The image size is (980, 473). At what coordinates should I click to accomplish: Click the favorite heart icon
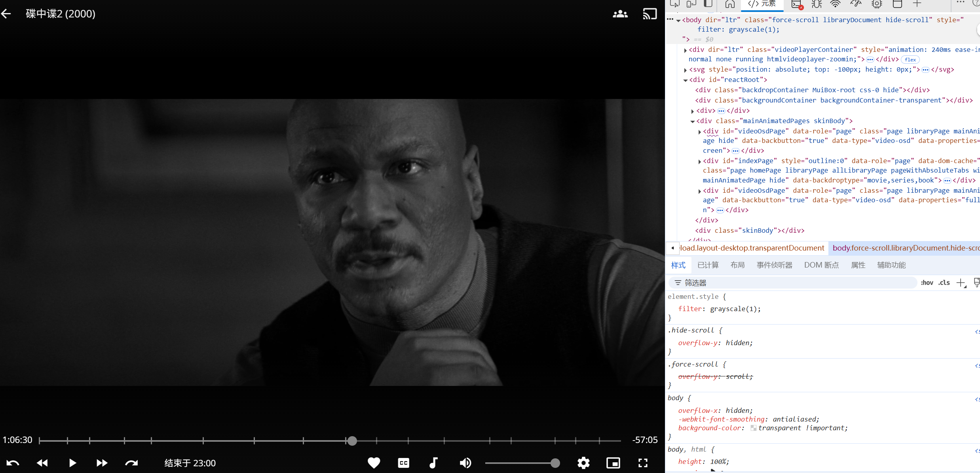coord(374,463)
